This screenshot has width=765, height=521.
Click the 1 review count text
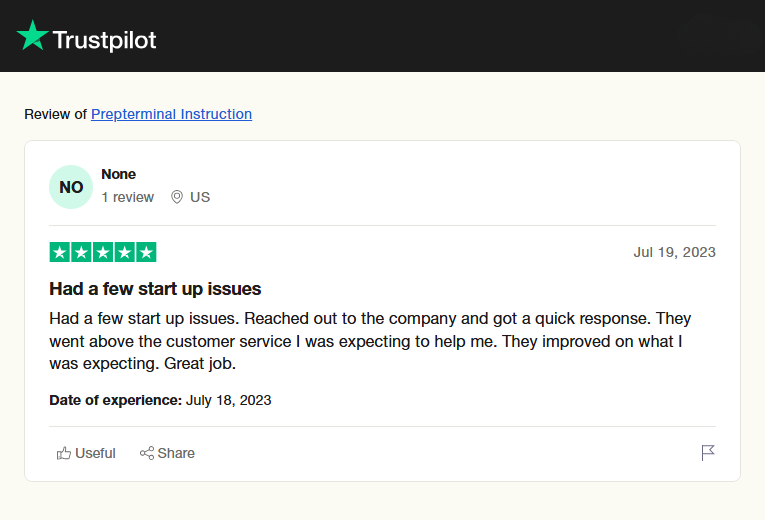click(127, 197)
